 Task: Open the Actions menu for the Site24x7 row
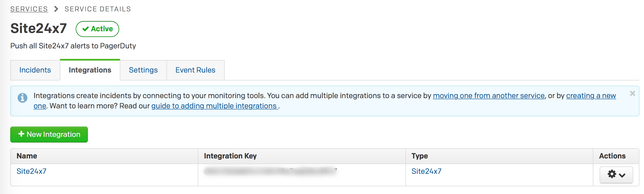(x=616, y=175)
